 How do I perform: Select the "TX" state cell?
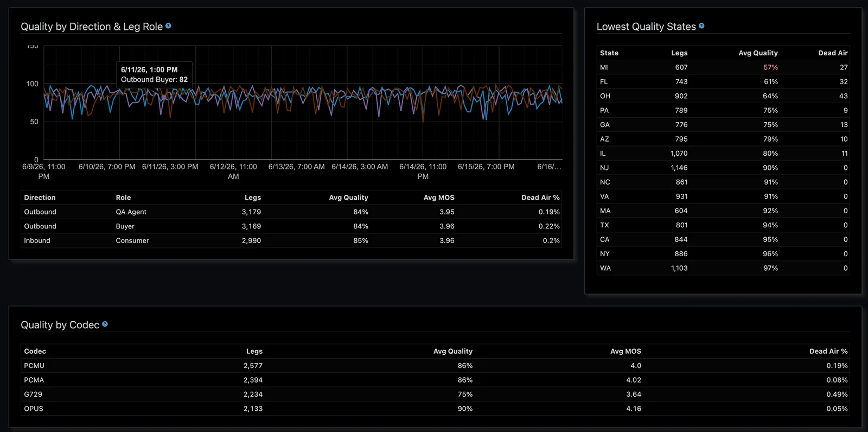604,225
